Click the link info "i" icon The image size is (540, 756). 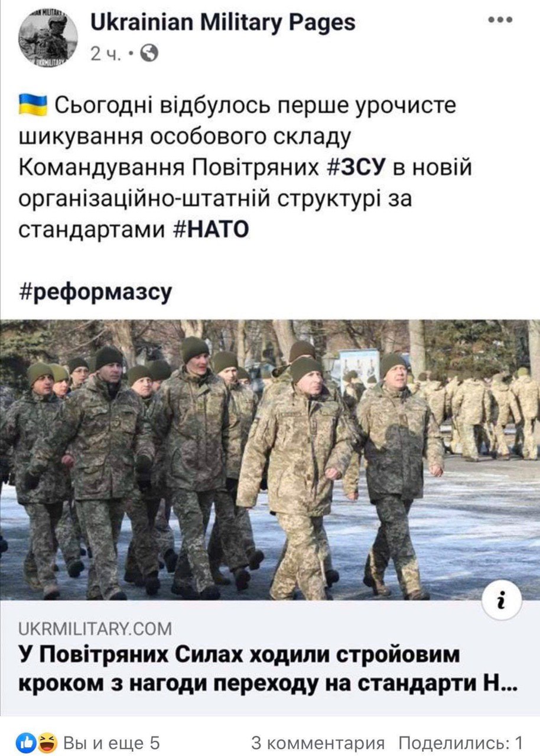pos(502,602)
